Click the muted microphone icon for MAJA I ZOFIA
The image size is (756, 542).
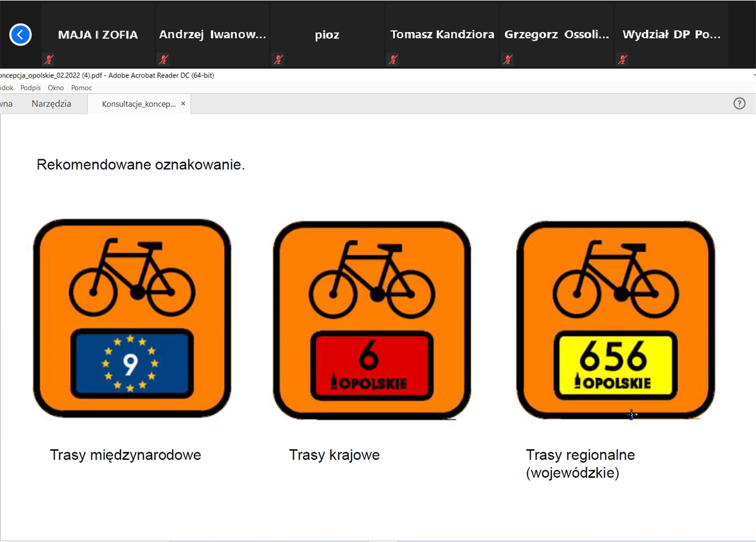[x=49, y=60]
